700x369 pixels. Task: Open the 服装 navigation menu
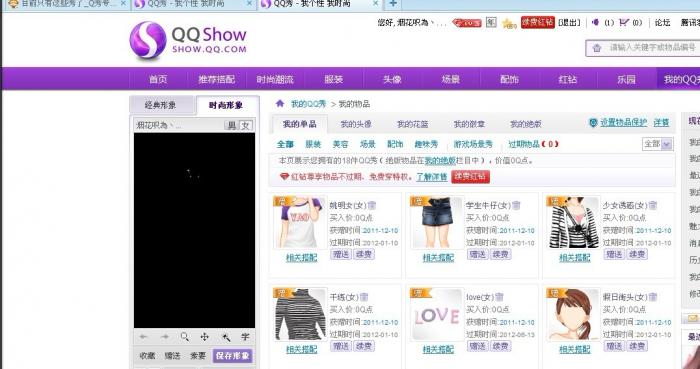coord(333,79)
